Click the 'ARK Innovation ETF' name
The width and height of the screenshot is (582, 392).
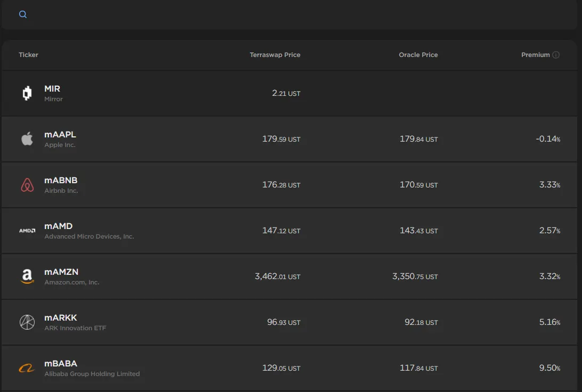coord(75,328)
